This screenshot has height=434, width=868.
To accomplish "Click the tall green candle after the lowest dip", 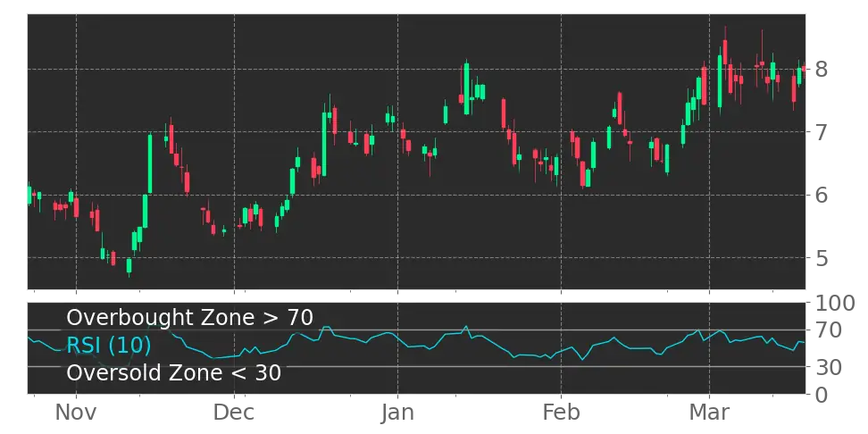I will tap(150, 163).
